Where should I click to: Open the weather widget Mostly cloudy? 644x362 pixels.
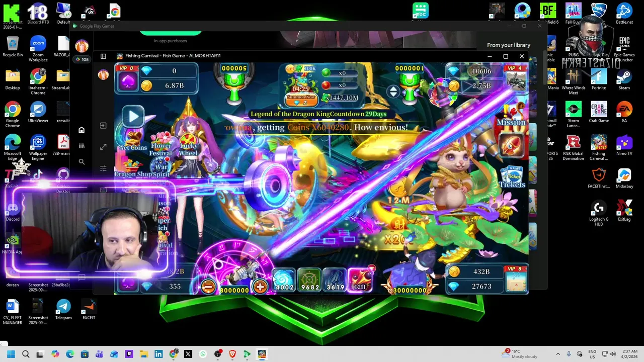tap(520, 354)
